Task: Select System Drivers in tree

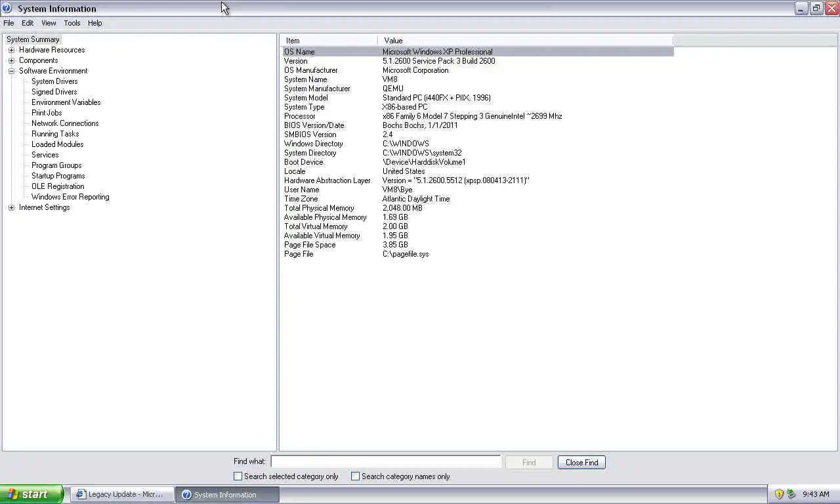Action: pyautogui.click(x=54, y=81)
